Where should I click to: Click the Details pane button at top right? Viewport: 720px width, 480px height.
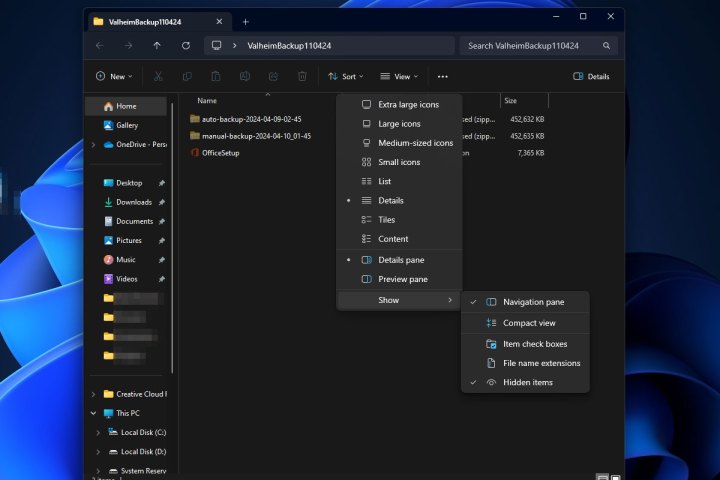click(x=591, y=76)
